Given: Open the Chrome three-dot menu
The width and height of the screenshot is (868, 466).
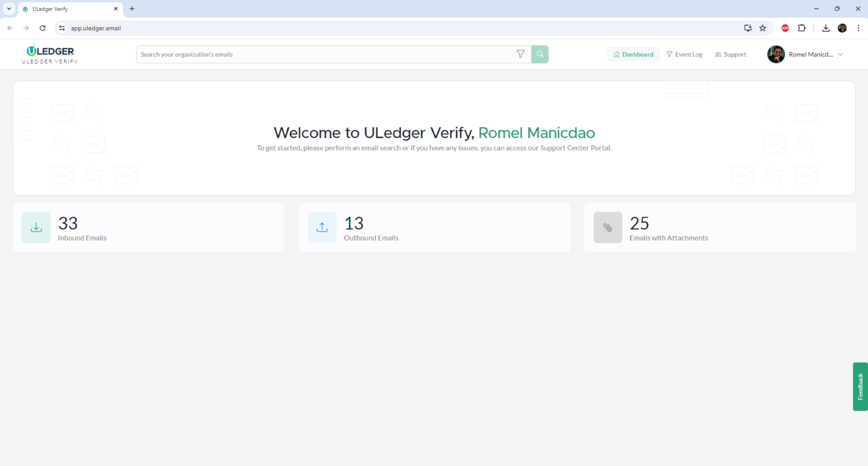Looking at the screenshot, I should [x=859, y=28].
